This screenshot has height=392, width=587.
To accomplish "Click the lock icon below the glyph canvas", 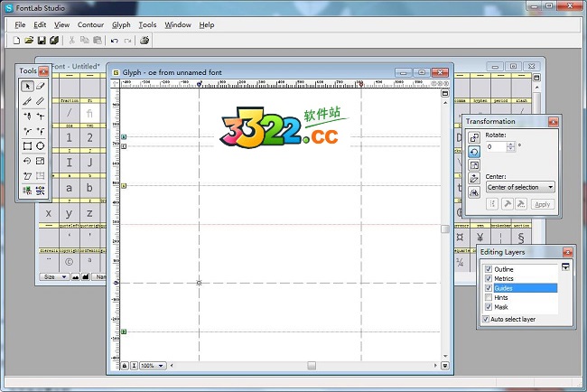I will (x=123, y=366).
